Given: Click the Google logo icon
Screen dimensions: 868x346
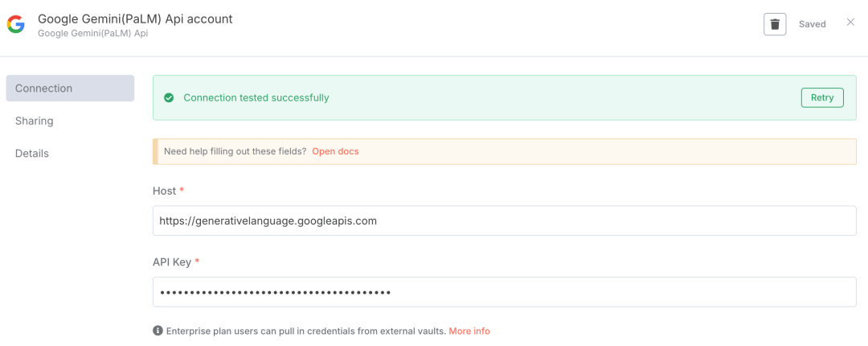Looking at the screenshot, I should pyautogui.click(x=15, y=24).
